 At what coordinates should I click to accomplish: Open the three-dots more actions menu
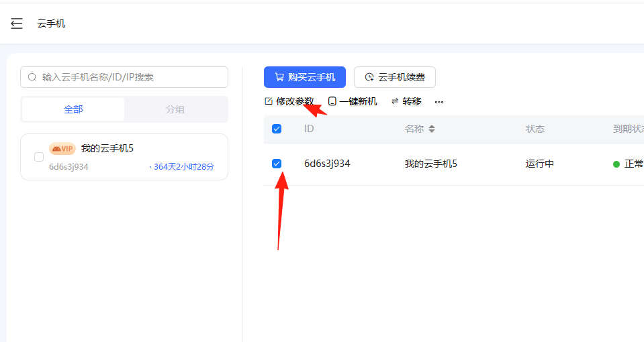(x=439, y=102)
